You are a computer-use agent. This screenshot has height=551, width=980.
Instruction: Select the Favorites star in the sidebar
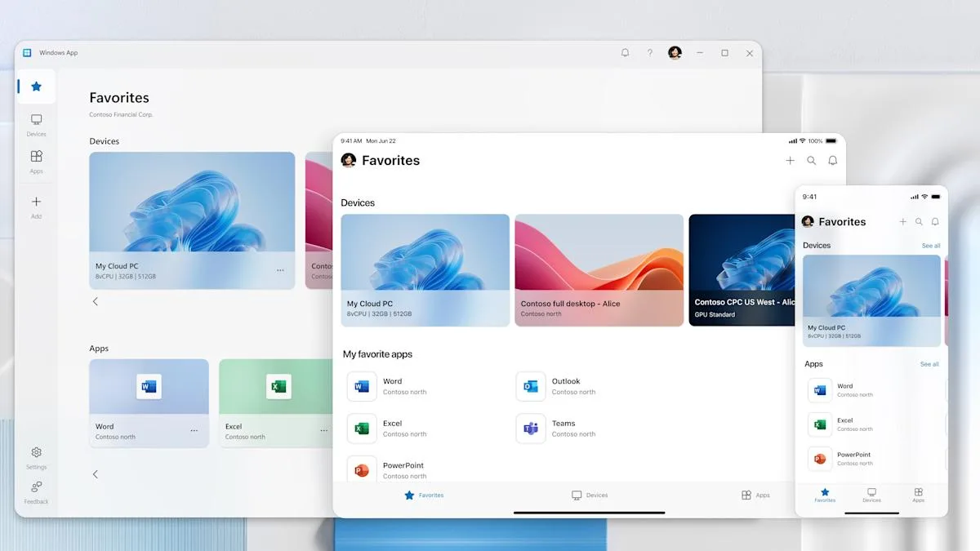pos(35,86)
